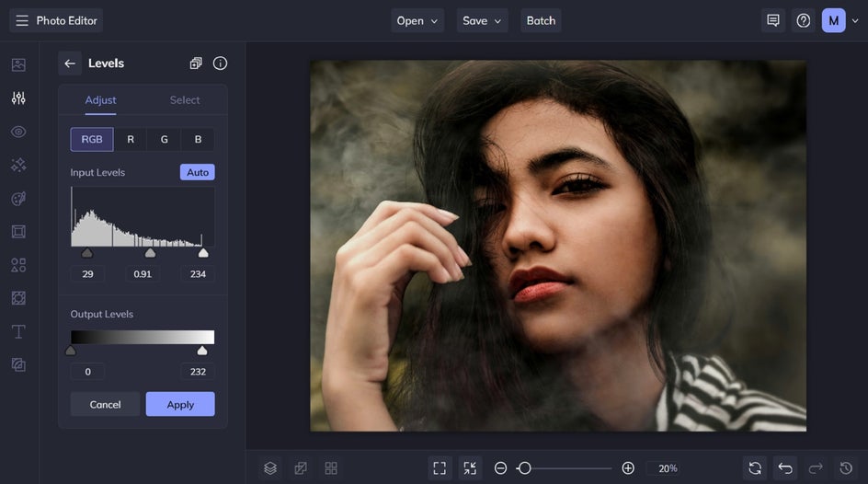The image size is (868, 484).
Task: Cancel the Levels adjustment
Action: [105, 404]
